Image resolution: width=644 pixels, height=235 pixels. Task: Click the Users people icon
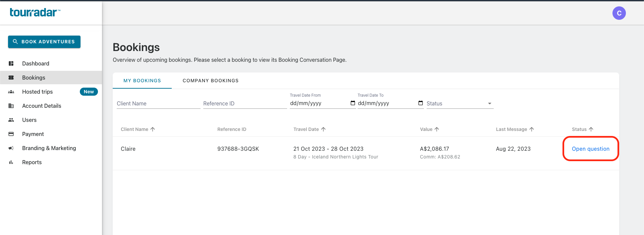11,120
